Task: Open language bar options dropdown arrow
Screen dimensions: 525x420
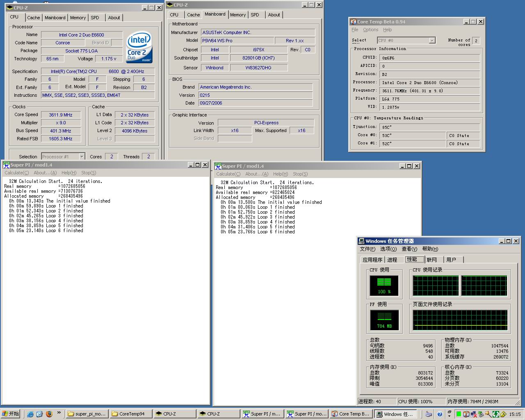Action: coord(449,416)
